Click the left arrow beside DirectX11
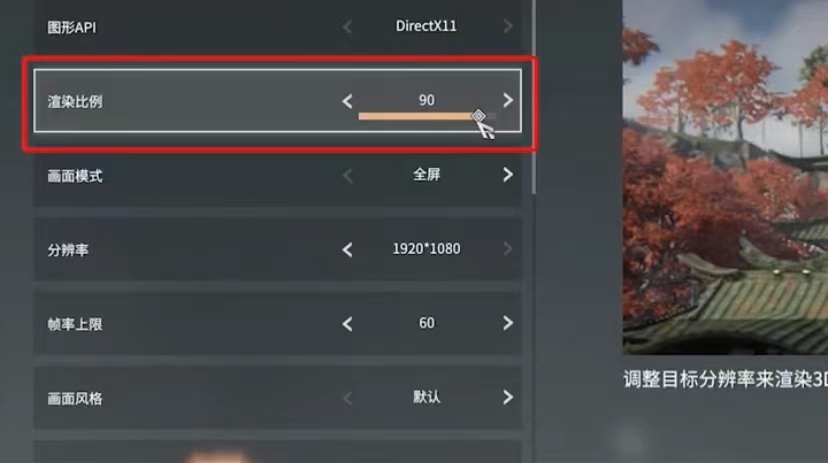 pos(347,26)
